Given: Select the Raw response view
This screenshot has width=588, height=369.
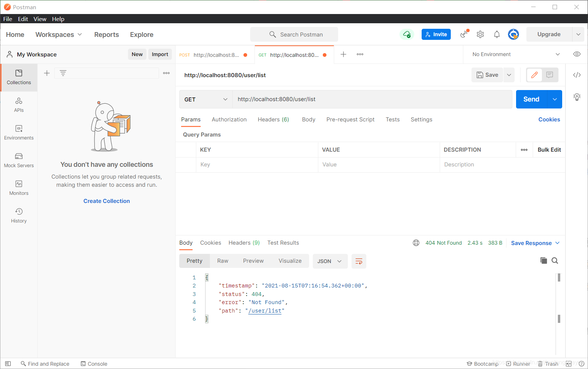Looking at the screenshot, I should (x=223, y=261).
